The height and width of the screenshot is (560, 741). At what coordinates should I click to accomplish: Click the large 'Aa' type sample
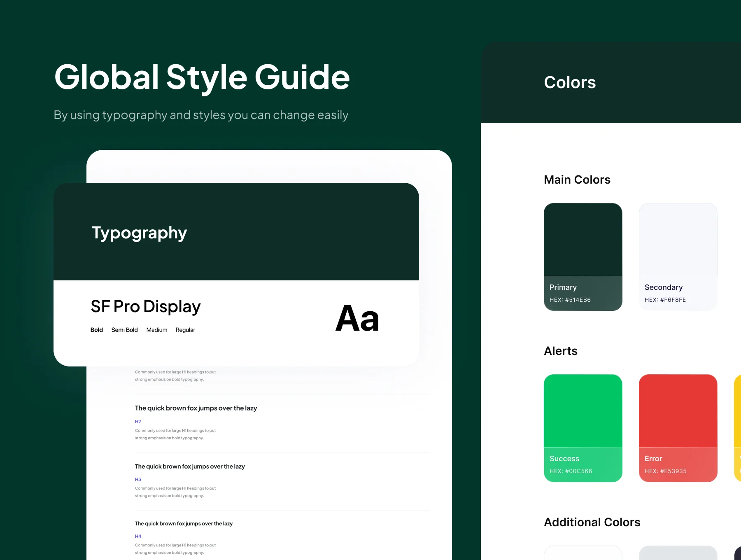tap(357, 318)
